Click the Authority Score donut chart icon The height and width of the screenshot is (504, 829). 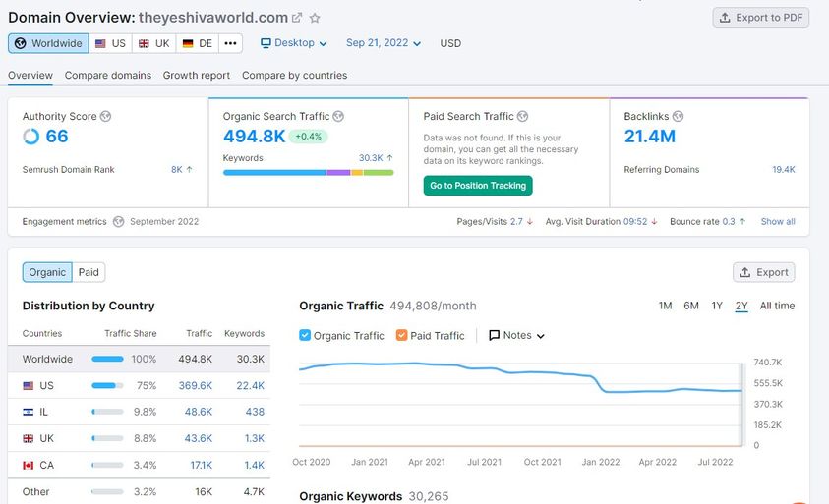30,137
